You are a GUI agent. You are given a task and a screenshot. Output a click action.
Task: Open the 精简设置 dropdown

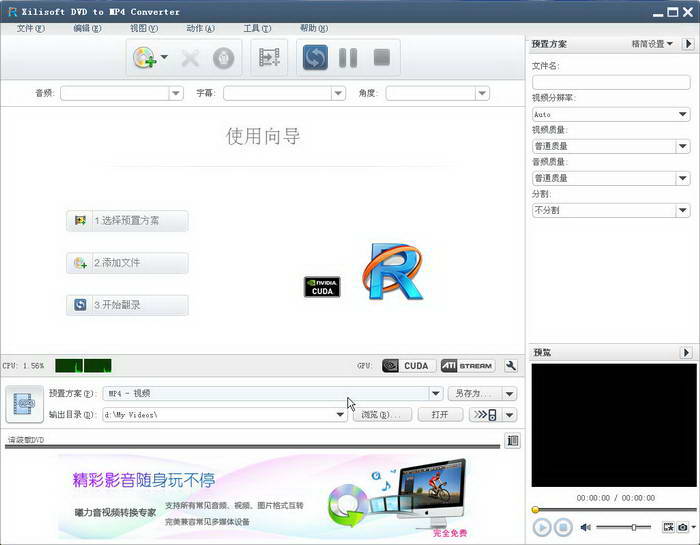652,44
